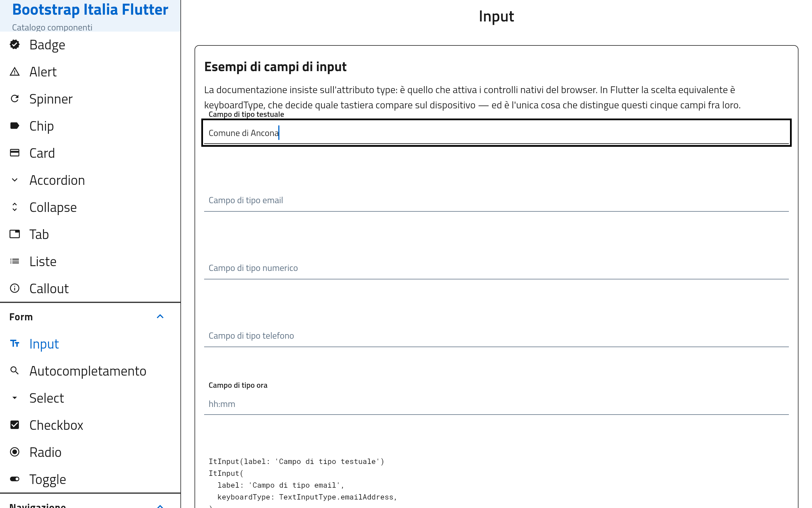Click the Toggle switch icon
Viewport: 812px width, 508px height.
click(x=14, y=479)
